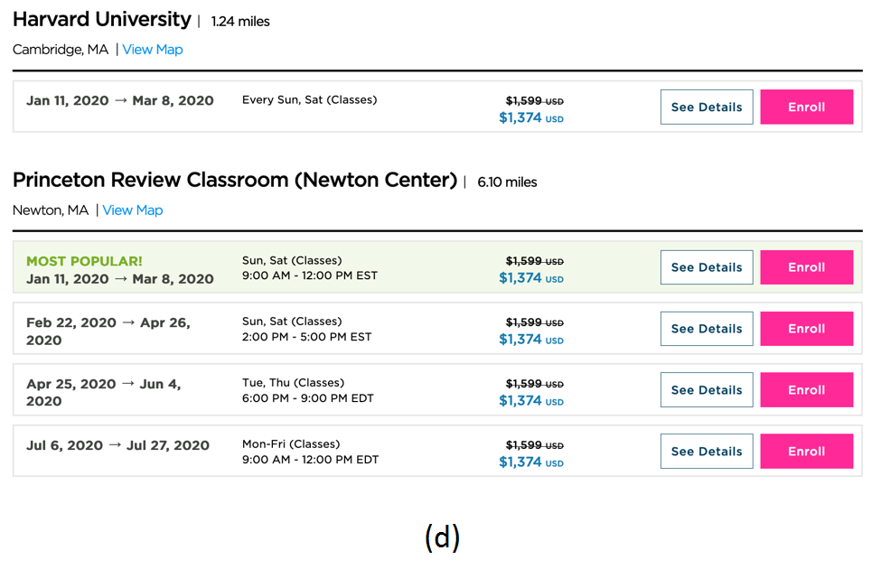Image resolution: width=881 pixels, height=588 pixels.
Task: Click the Harvard University location heading
Action: (102, 20)
